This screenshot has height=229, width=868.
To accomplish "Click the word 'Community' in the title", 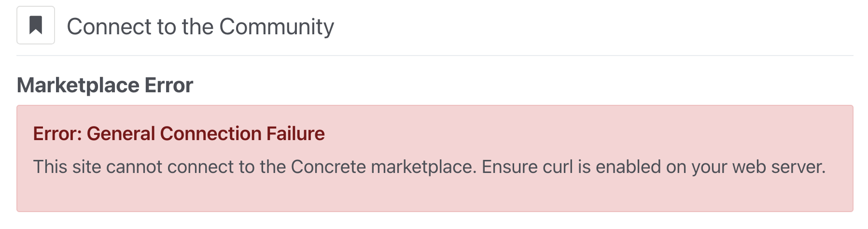I will coord(277,27).
